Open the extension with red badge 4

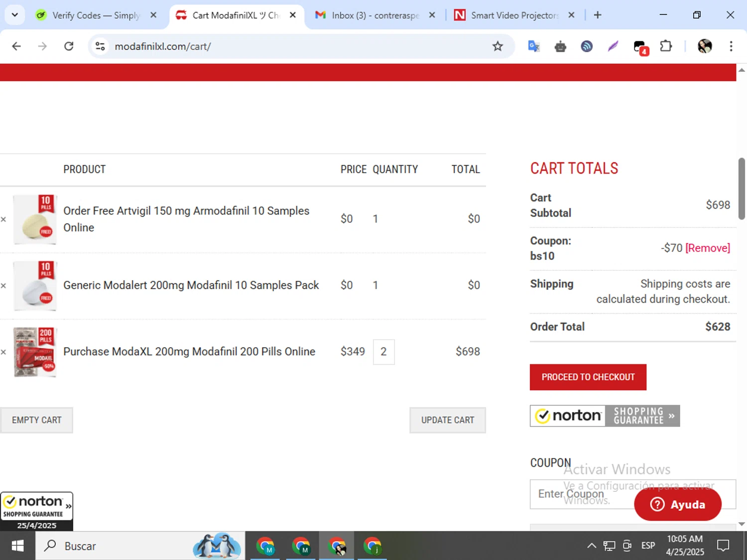[640, 47]
